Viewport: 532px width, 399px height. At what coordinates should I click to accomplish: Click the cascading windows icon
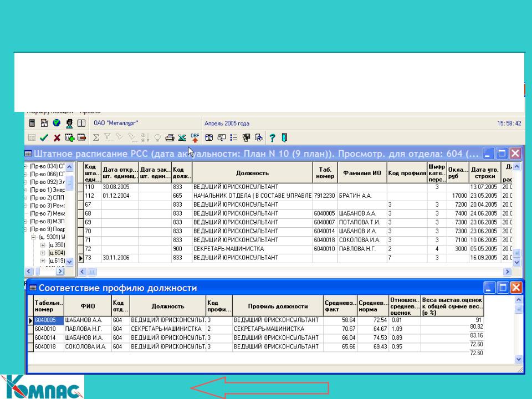coord(246,137)
